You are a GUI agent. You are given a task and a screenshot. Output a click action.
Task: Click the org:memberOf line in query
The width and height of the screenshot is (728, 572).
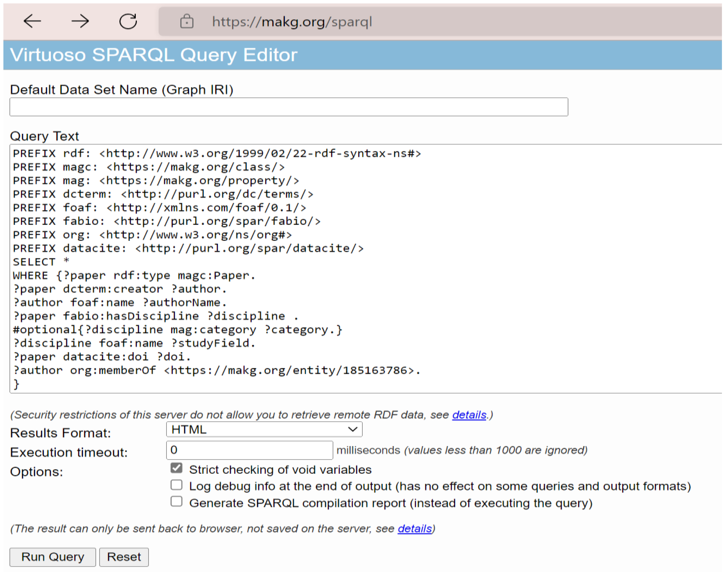[x=216, y=370]
